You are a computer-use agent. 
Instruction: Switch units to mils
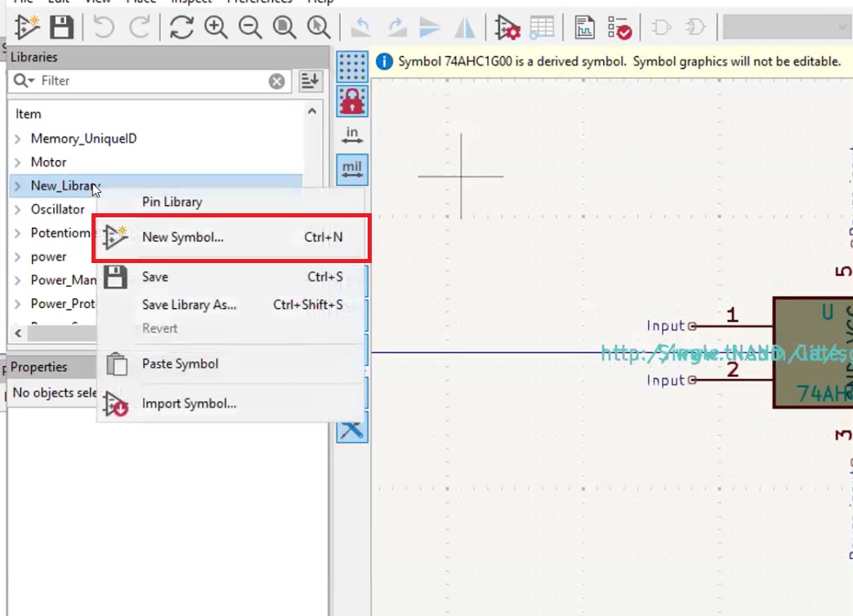click(351, 169)
